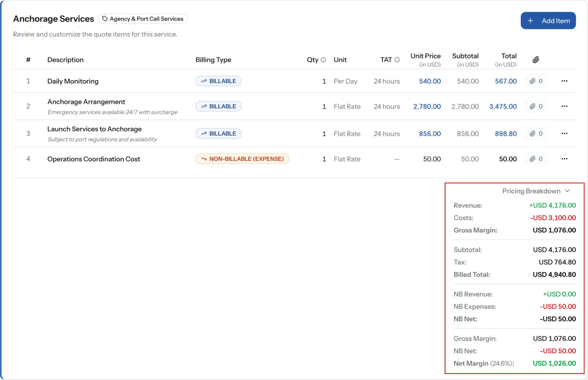Screen dimensions: 588x380
Task: Click the NB Expenses value -USD 50.00
Action: tap(558, 307)
